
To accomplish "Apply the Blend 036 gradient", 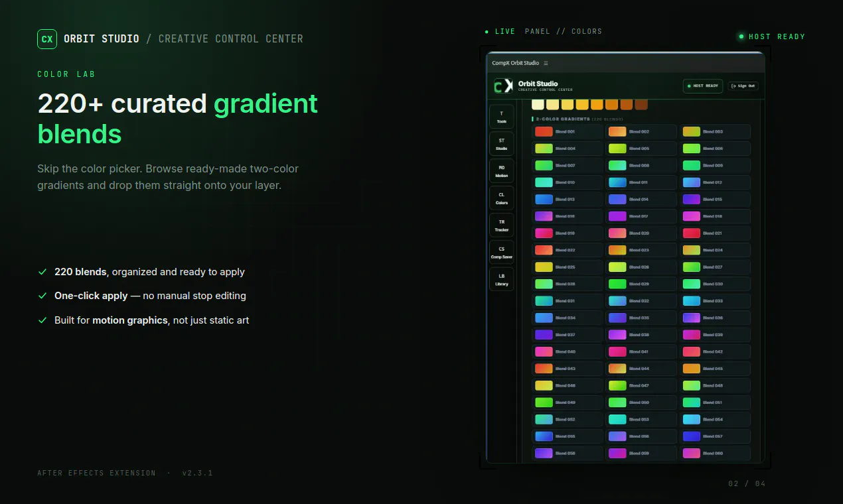I will pyautogui.click(x=715, y=318).
